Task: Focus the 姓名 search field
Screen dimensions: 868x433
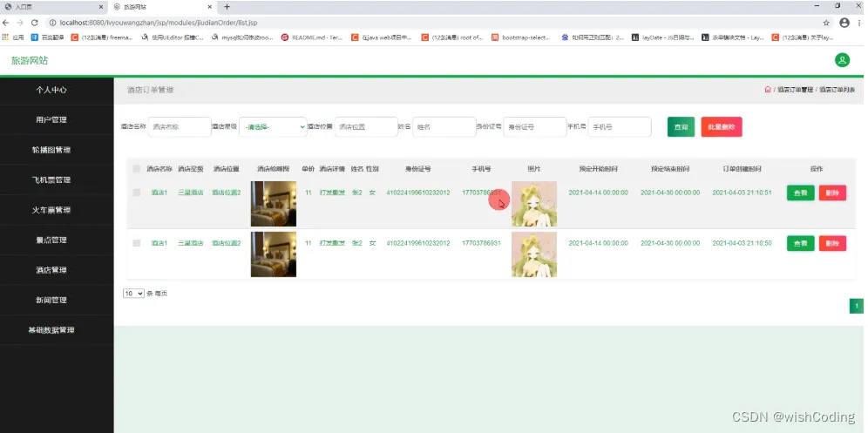Action: click(444, 127)
